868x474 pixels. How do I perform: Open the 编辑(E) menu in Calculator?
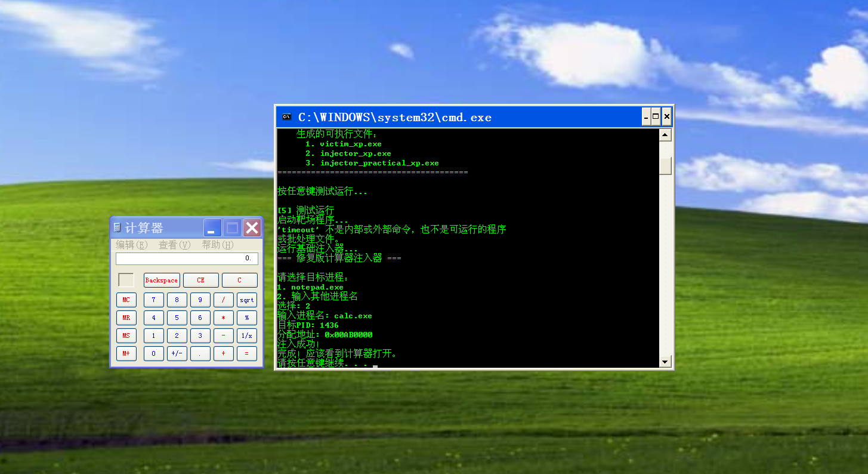click(x=131, y=245)
